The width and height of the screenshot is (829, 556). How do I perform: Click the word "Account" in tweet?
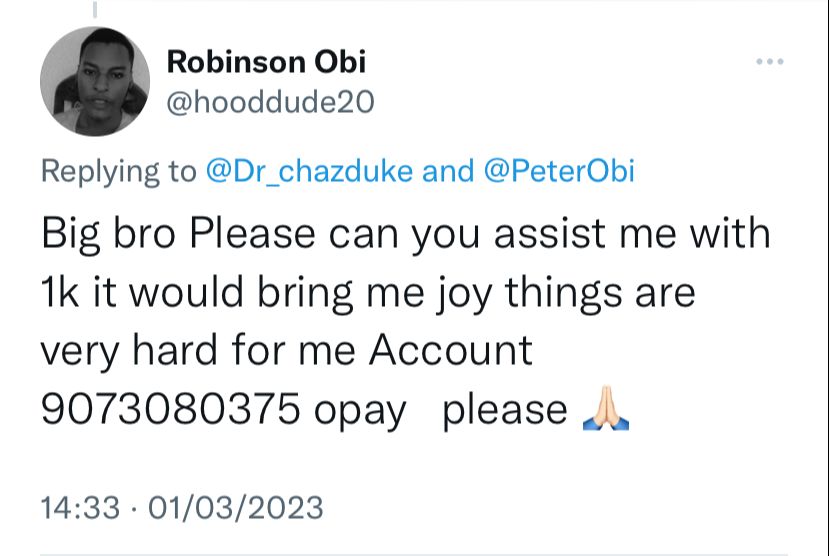pos(450,350)
